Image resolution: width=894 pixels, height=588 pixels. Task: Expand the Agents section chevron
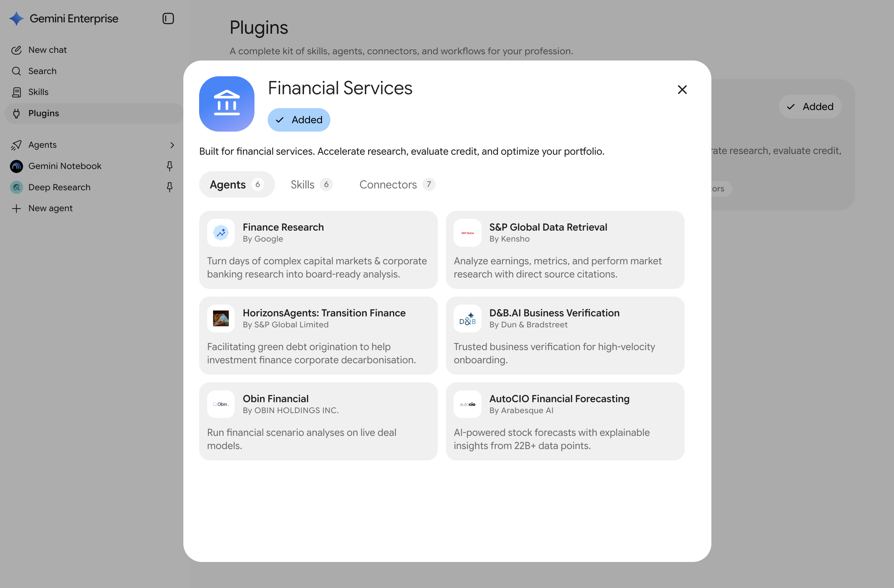click(x=172, y=145)
